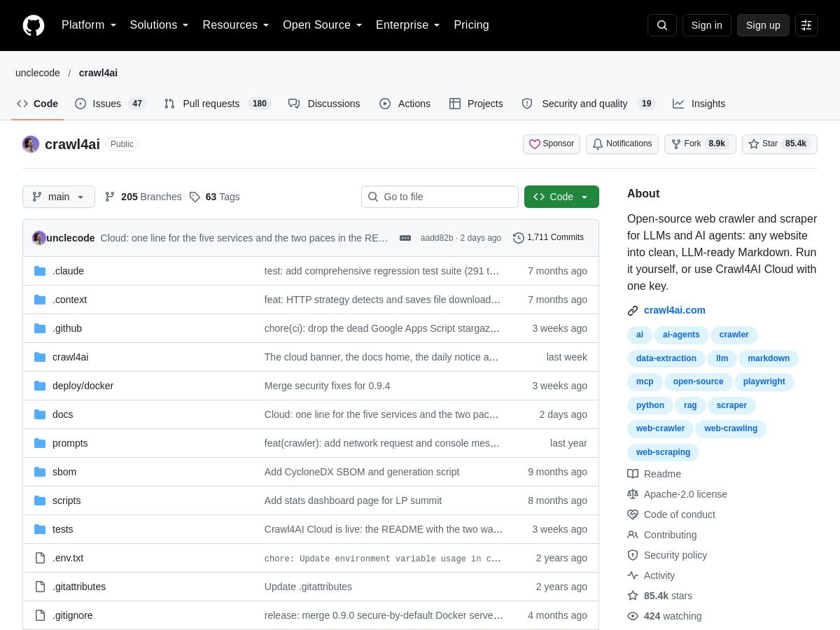Fork the repository with Fork button

(700, 144)
